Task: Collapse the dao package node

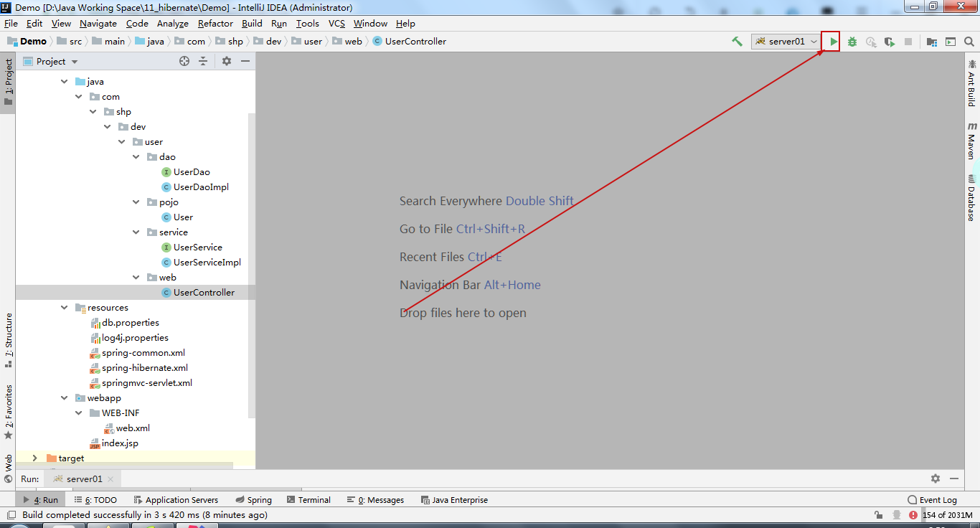Action: 136,157
